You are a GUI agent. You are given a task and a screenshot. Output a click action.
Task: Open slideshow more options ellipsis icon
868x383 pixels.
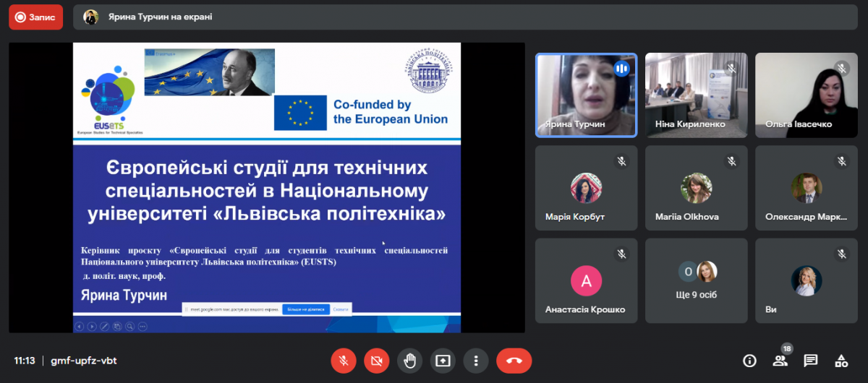pyautogui.click(x=141, y=327)
